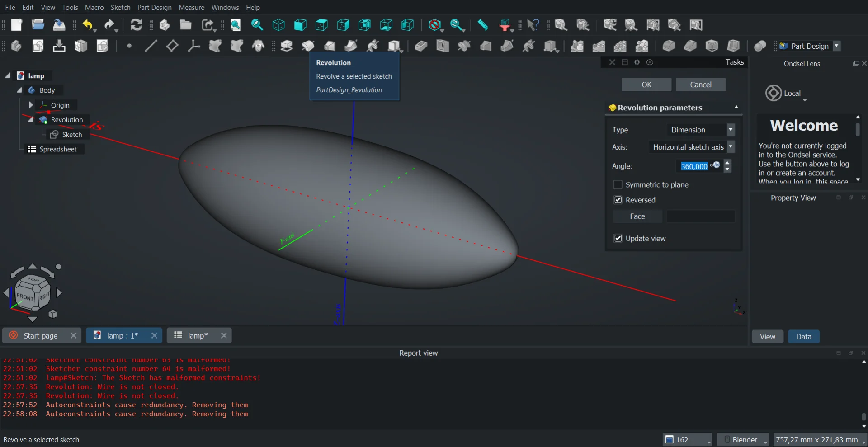Image resolution: width=868 pixels, height=447 pixels.
Task: Toggle the Update view checkbox
Action: (618, 239)
